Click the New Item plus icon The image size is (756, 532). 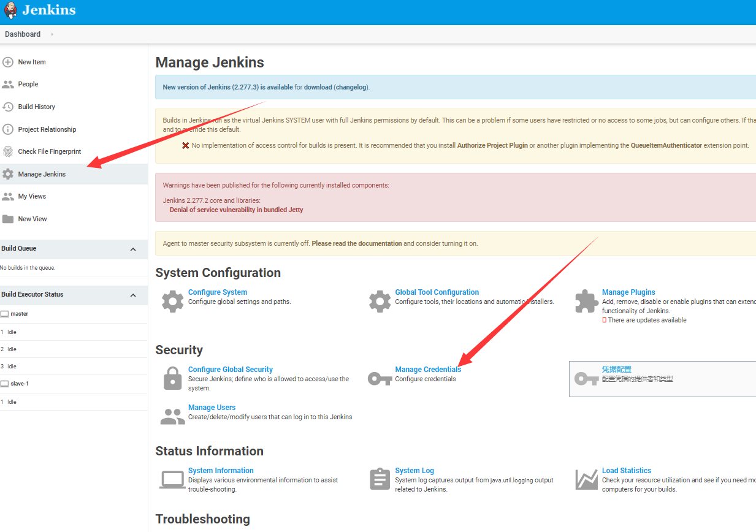click(x=8, y=62)
